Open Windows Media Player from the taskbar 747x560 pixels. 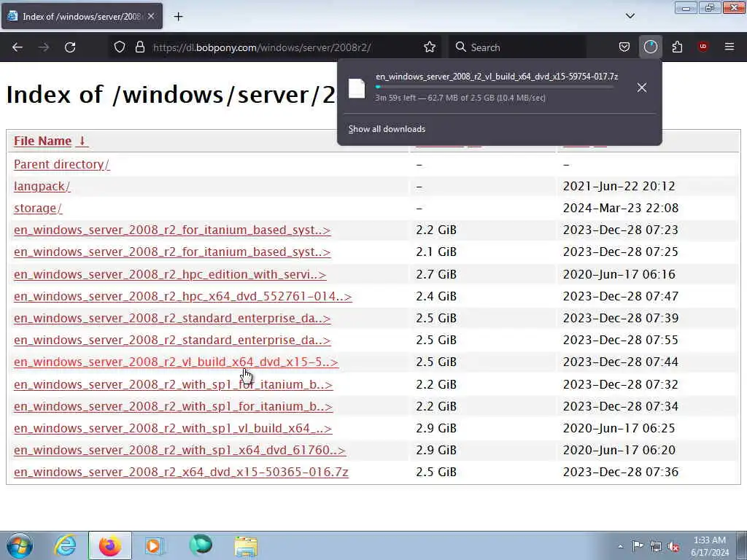[155, 545]
